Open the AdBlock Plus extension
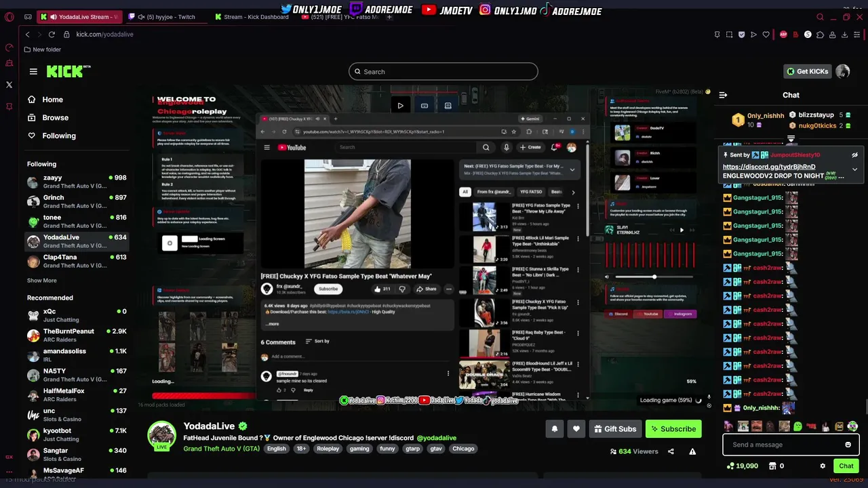The height and width of the screenshot is (488, 868). (x=783, y=35)
